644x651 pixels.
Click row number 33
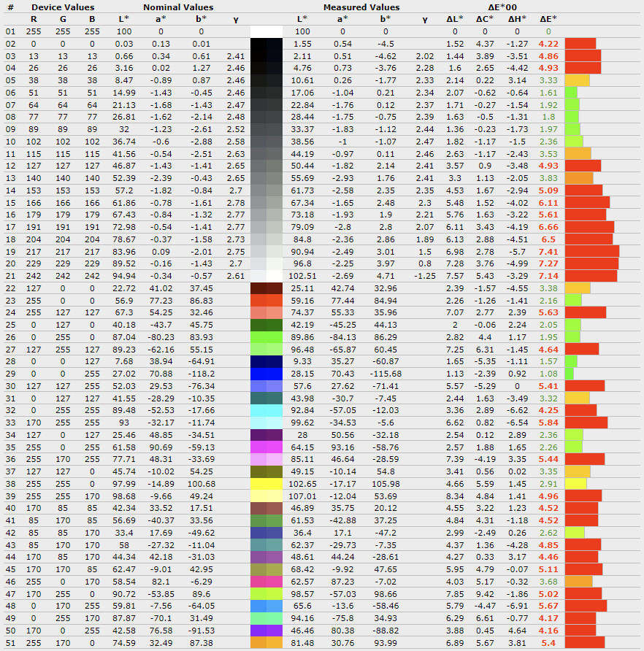(x=10, y=423)
